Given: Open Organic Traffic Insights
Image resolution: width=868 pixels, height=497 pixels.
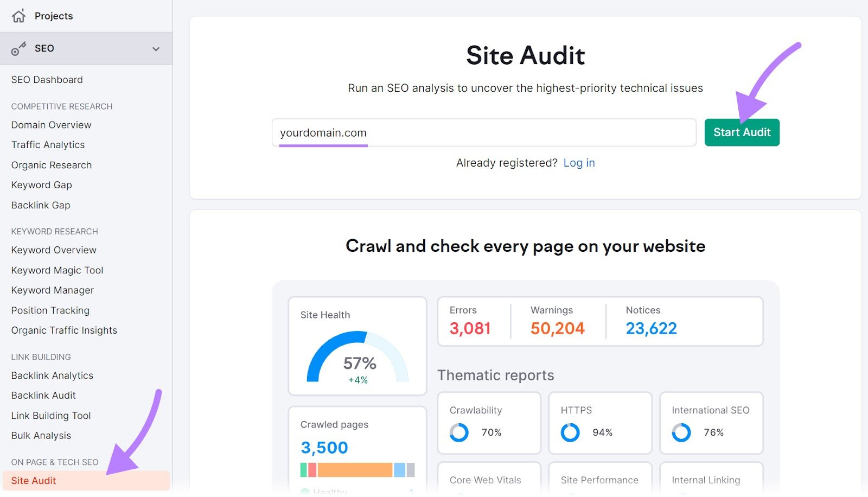Looking at the screenshot, I should (x=63, y=330).
